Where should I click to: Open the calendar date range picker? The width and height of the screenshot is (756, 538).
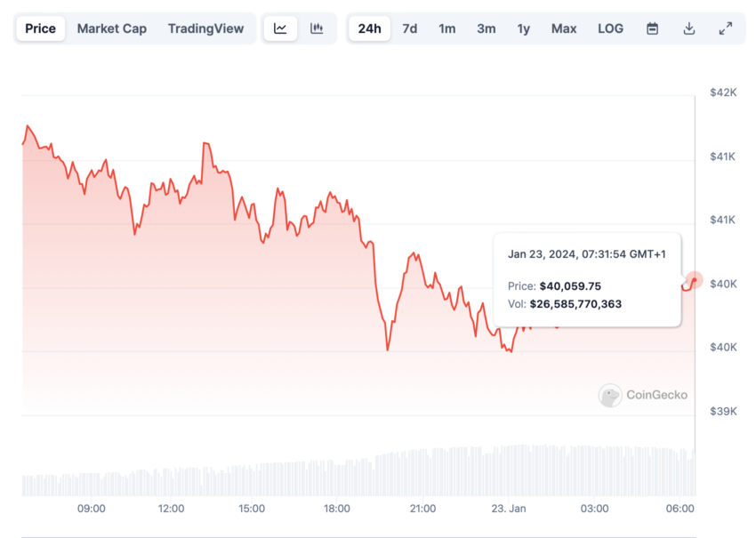[652, 28]
